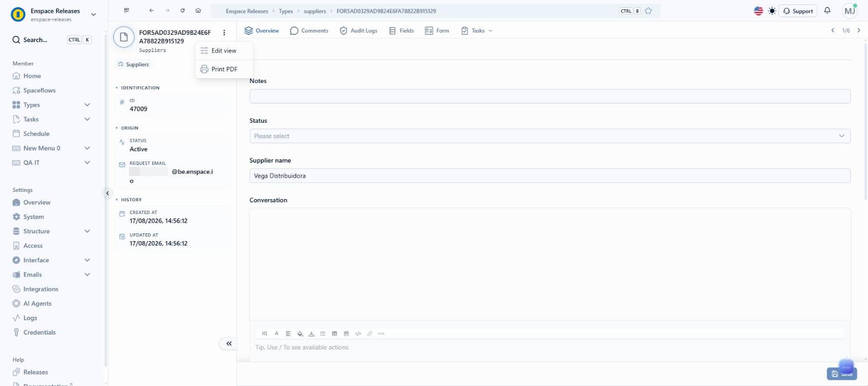Click the back navigation arrow
Viewport: 868px width, 386px height.
152,11
